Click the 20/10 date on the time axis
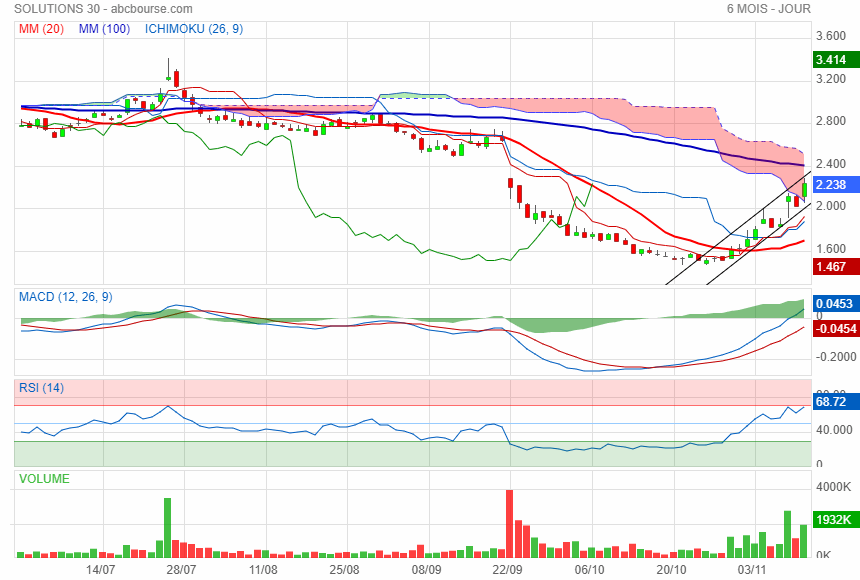This screenshot has width=860, height=580. [671, 570]
